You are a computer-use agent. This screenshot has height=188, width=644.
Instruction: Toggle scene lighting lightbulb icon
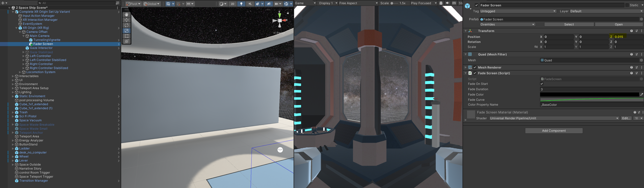coord(241,4)
